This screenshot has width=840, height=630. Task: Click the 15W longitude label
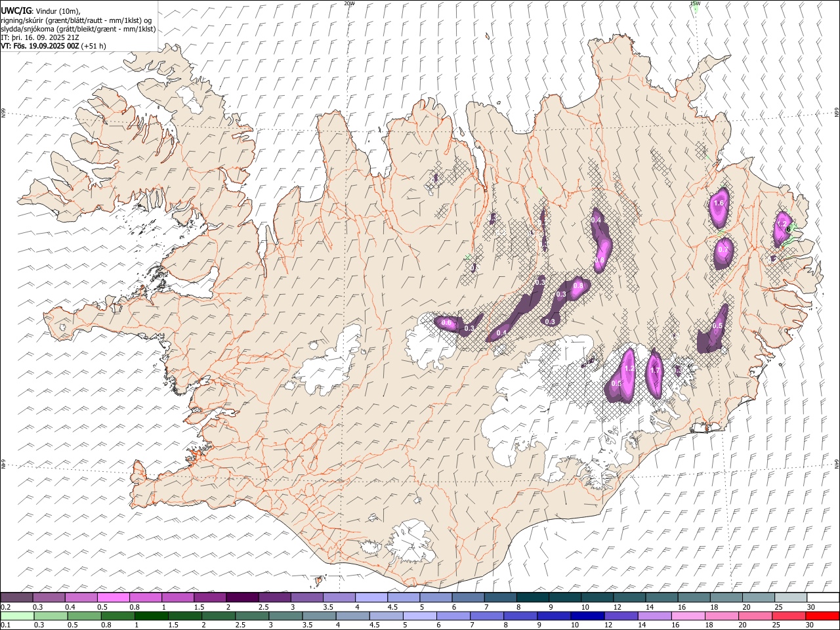pos(695,3)
